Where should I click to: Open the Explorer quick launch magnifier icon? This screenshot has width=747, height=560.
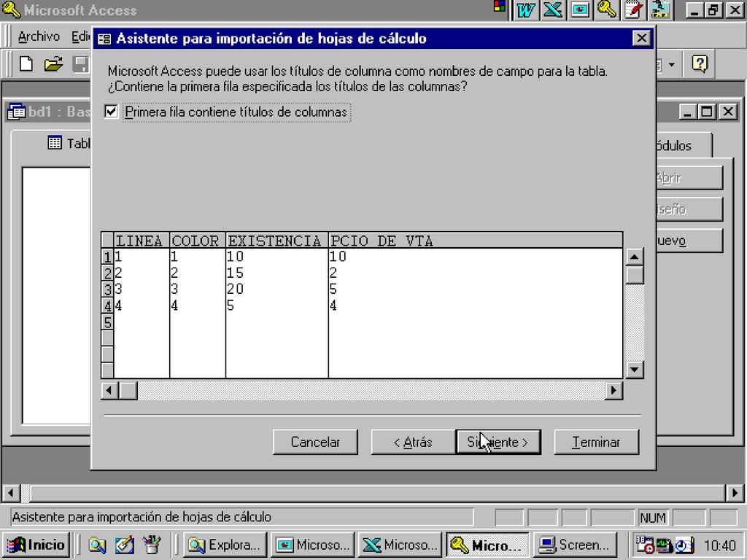97,545
